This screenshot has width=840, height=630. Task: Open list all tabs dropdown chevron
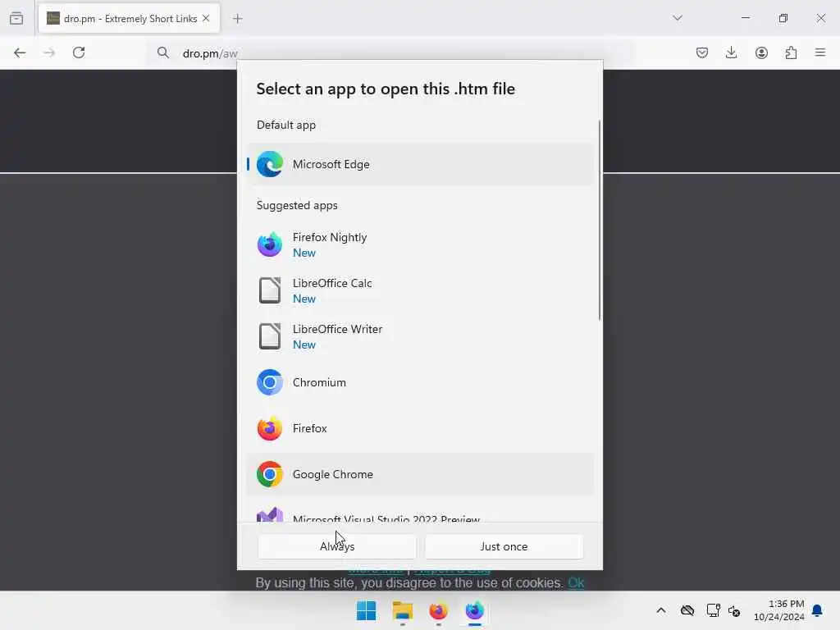click(x=678, y=18)
